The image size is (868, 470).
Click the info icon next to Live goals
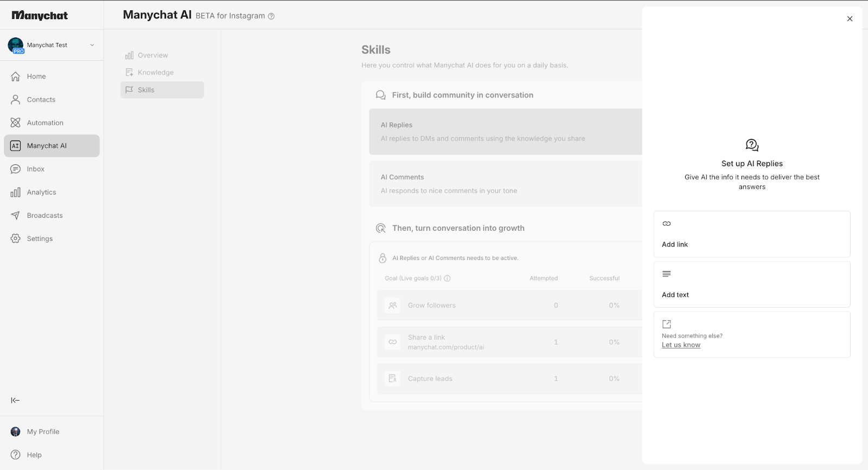tap(447, 278)
